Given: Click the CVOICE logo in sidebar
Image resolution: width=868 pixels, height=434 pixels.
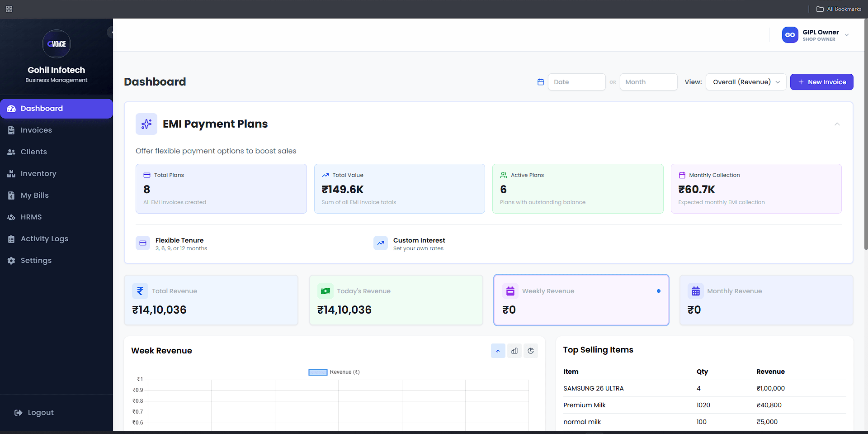Looking at the screenshot, I should click(x=57, y=44).
